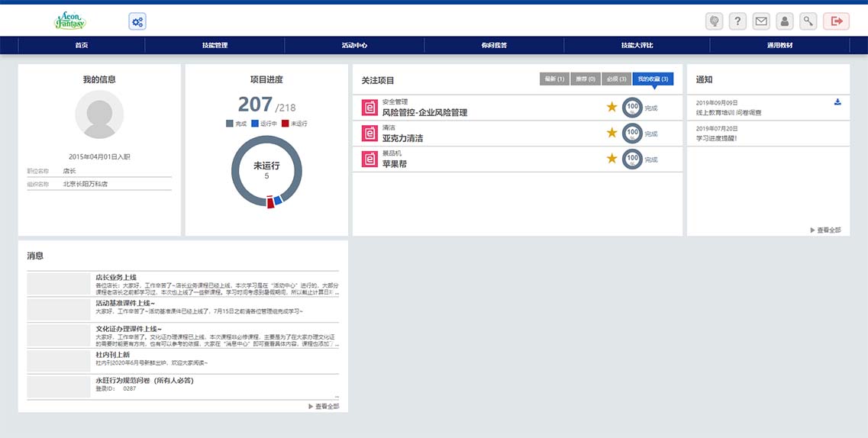Image resolution: width=868 pixels, height=438 pixels.
Task: Toggle the favorite star for 苹果帮
Action: click(611, 158)
